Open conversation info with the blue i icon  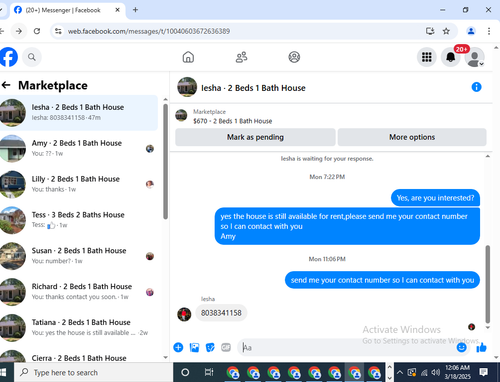pos(476,87)
